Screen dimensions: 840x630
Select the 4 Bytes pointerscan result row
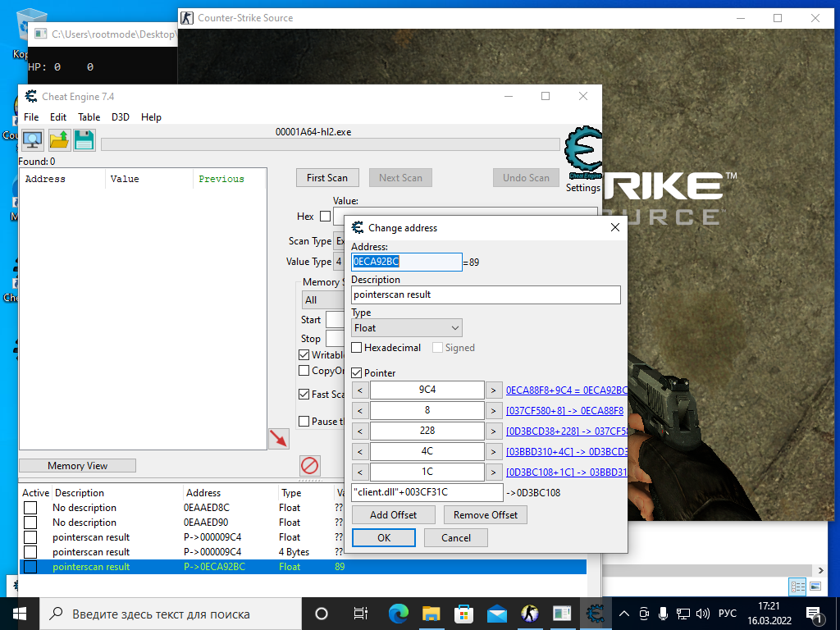click(303, 552)
